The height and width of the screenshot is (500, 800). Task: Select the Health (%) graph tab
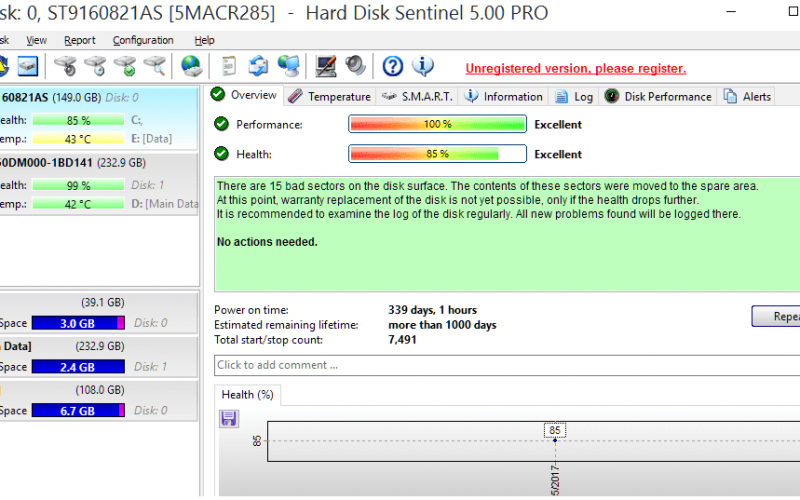247,394
